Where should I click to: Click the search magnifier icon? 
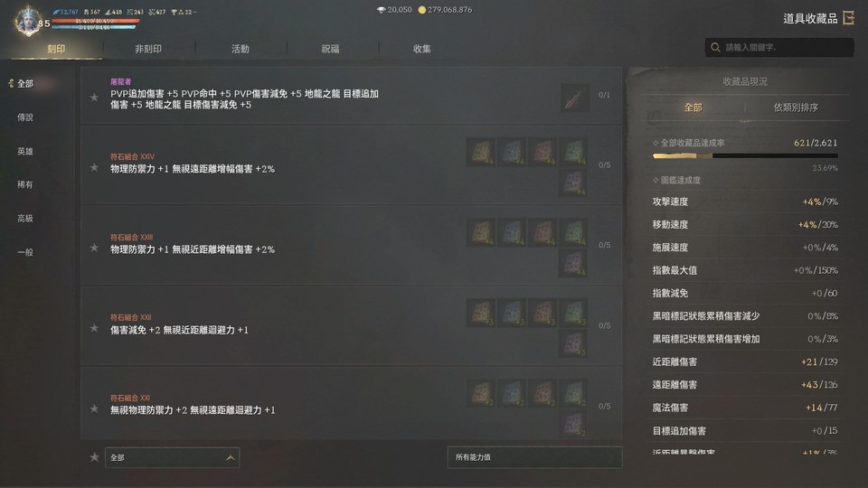715,48
